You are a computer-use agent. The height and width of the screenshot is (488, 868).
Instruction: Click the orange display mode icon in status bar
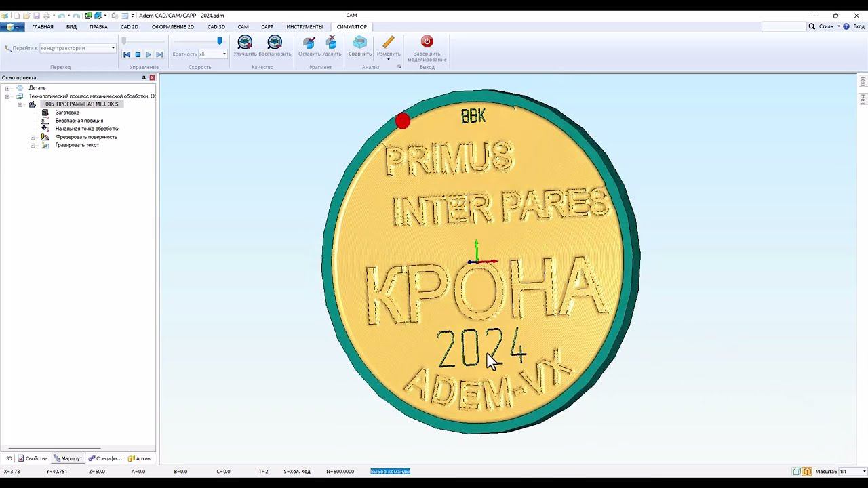pyautogui.click(x=807, y=472)
